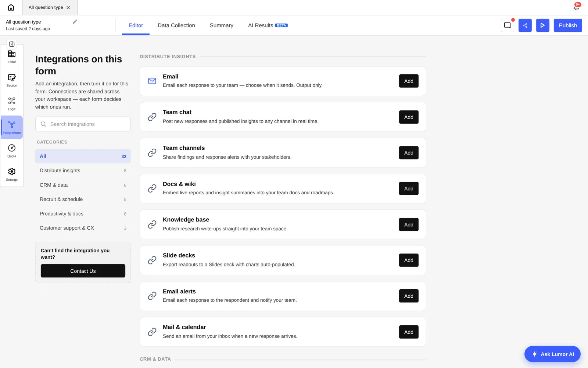Open the Settings sidebar gear
Image resolution: width=588 pixels, height=368 pixels.
coord(12,175)
